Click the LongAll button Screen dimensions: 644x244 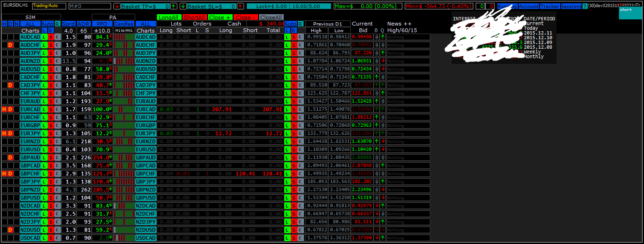[x=168, y=17]
